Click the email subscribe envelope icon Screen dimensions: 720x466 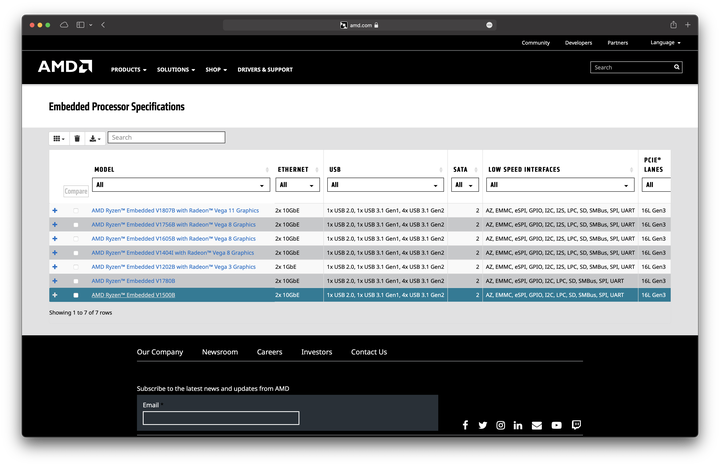(x=537, y=426)
